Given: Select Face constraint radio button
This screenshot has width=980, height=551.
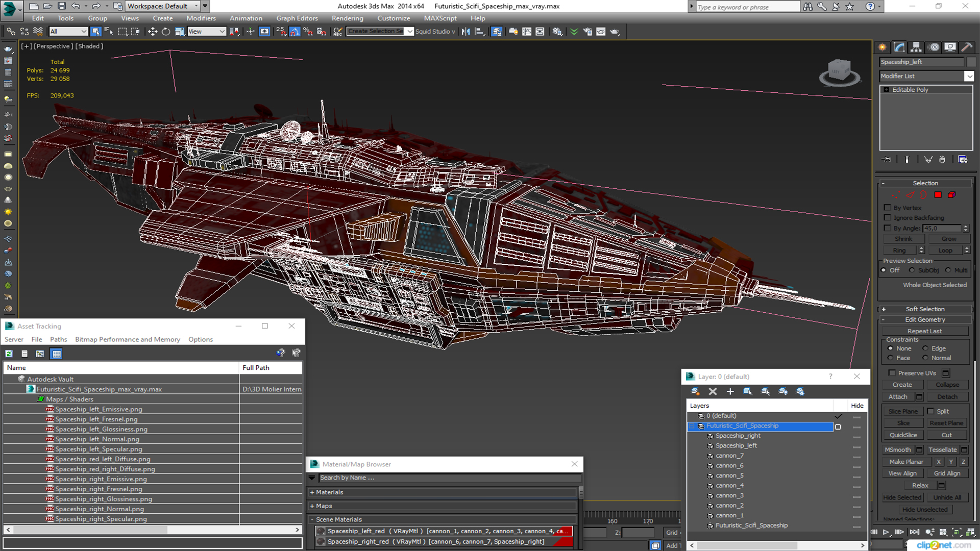Looking at the screenshot, I should tap(890, 358).
